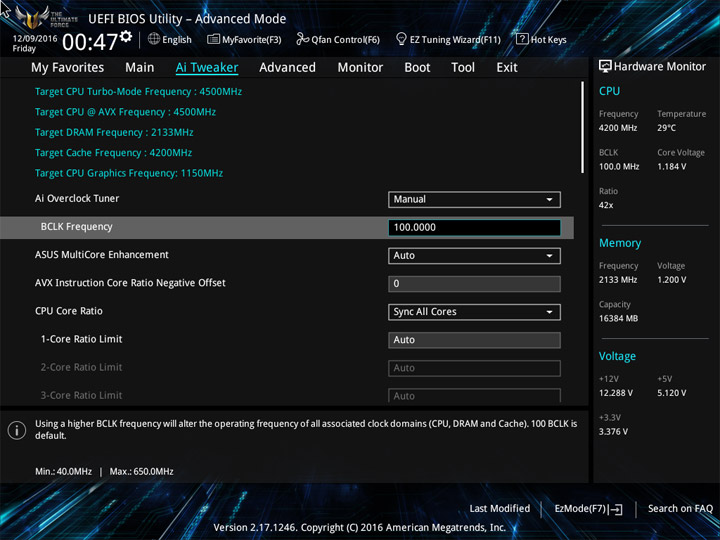This screenshot has height=540, width=720.
Task: Click the Qfan Control fan icon
Action: 302,39
